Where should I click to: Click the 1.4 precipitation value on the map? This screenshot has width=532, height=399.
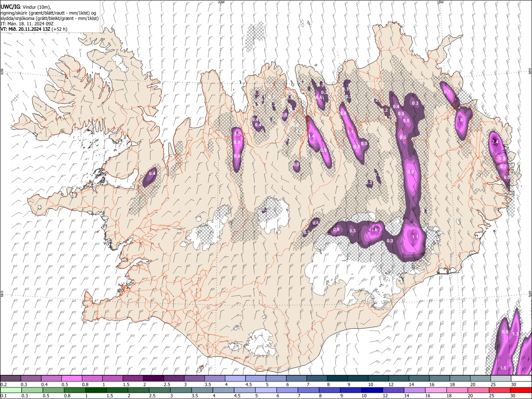[x=311, y=136]
